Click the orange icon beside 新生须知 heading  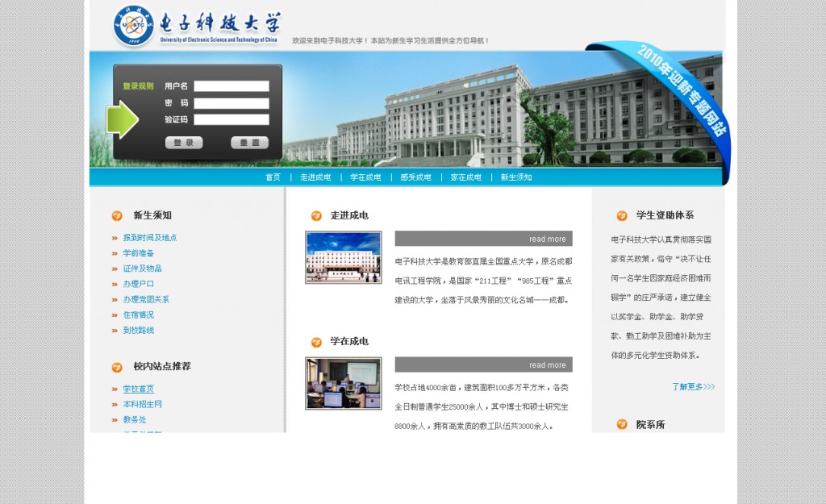tap(117, 215)
